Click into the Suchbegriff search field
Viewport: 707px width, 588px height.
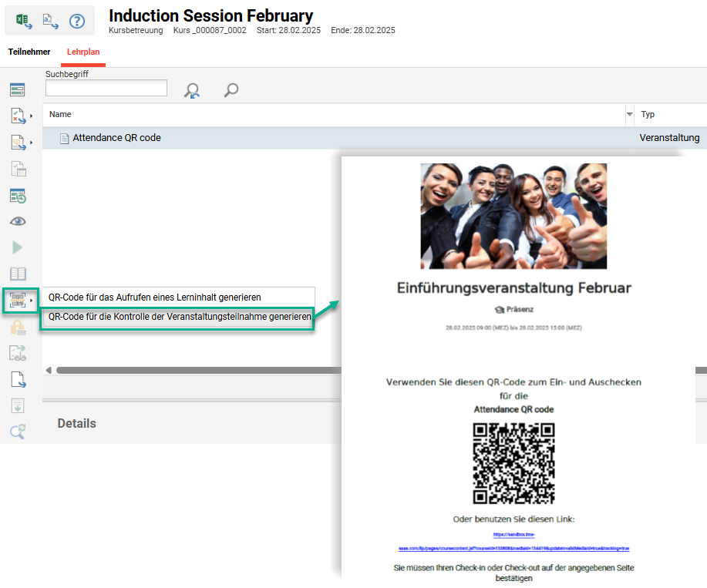106,88
